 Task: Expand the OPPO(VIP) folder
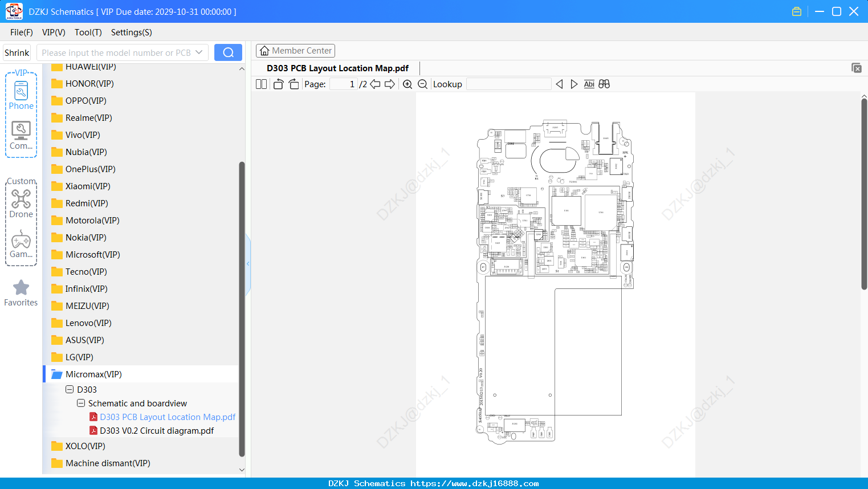79,101
